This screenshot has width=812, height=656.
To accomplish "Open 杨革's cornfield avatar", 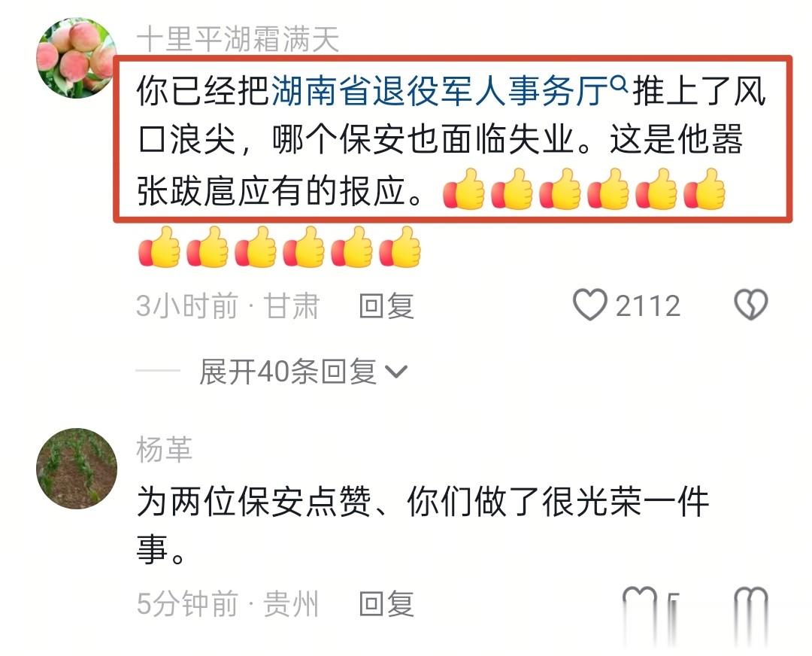I will [76, 469].
